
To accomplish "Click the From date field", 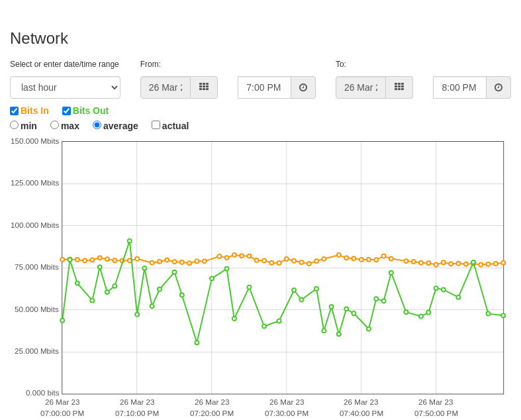I will point(166,87).
